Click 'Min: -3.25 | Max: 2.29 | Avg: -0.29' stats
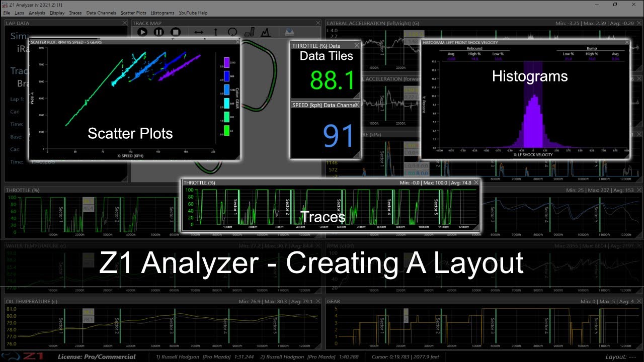Screen dimensions: 644x362 (595, 23)
